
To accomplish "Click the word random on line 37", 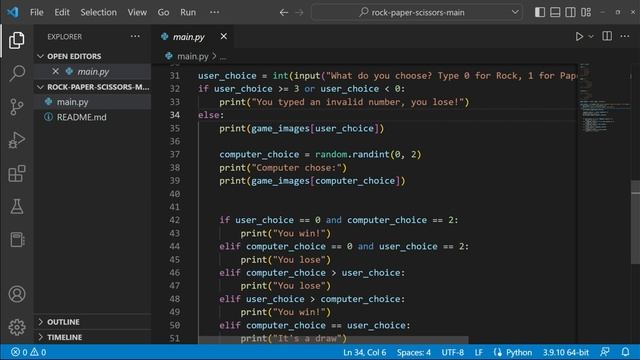I will click(x=331, y=154).
